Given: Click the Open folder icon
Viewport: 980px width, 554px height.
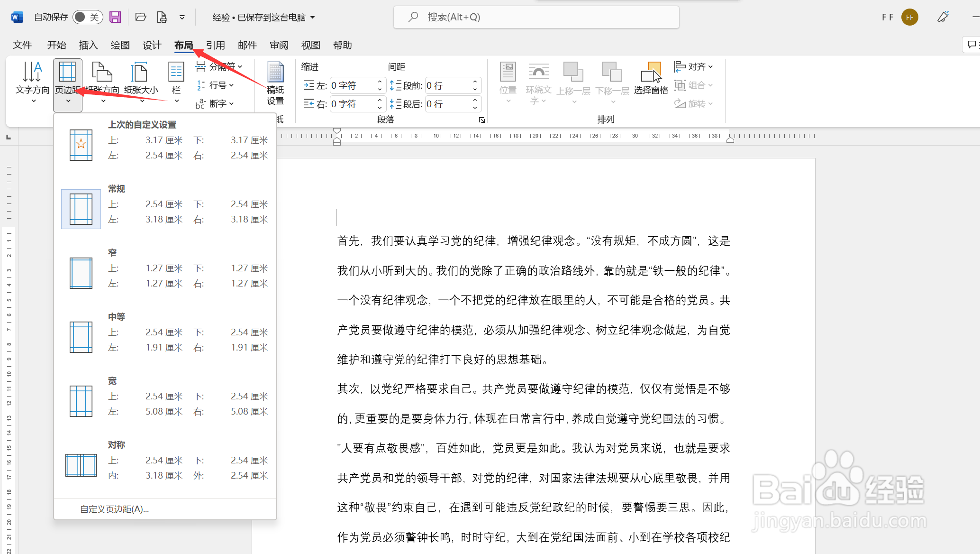Looking at the screenshot, I should point(141,17).
